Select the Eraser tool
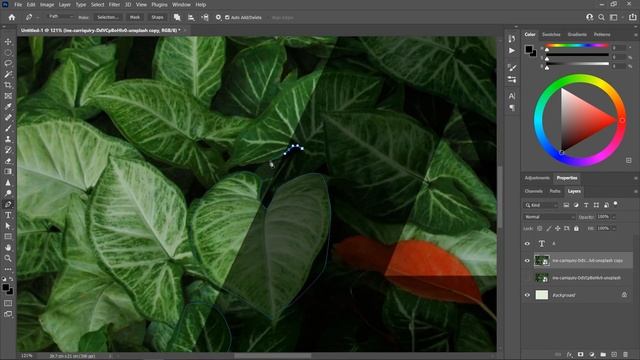 [8, 161]
